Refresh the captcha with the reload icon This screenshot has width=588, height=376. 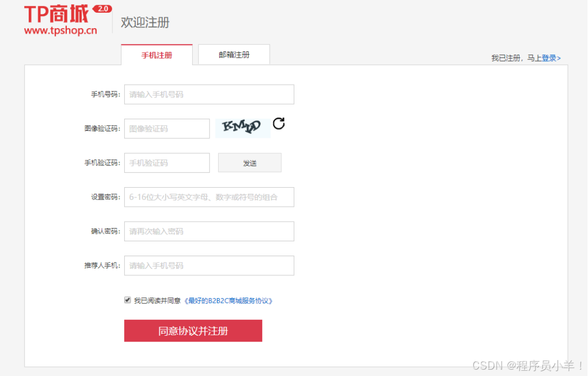tap(278, 124)
